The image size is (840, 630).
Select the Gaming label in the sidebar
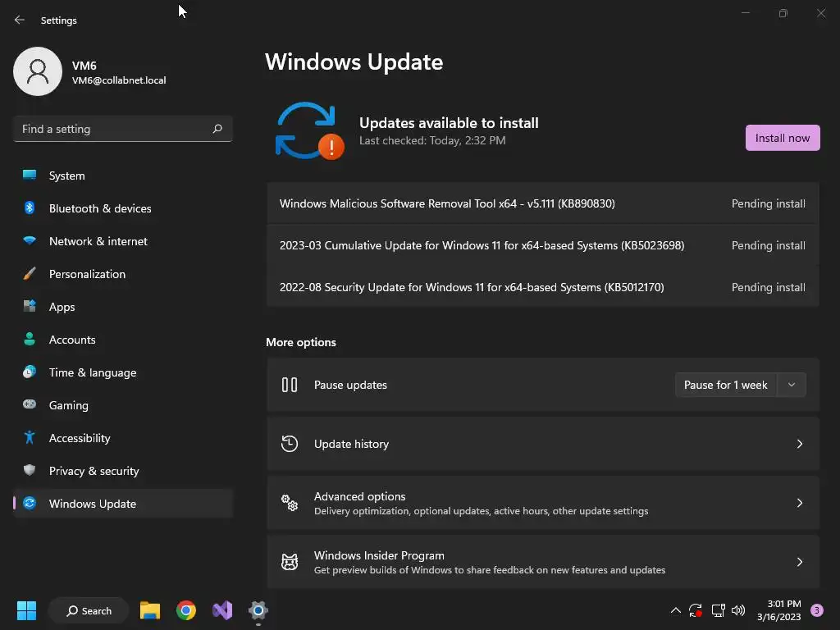click(x=69, y=405)
